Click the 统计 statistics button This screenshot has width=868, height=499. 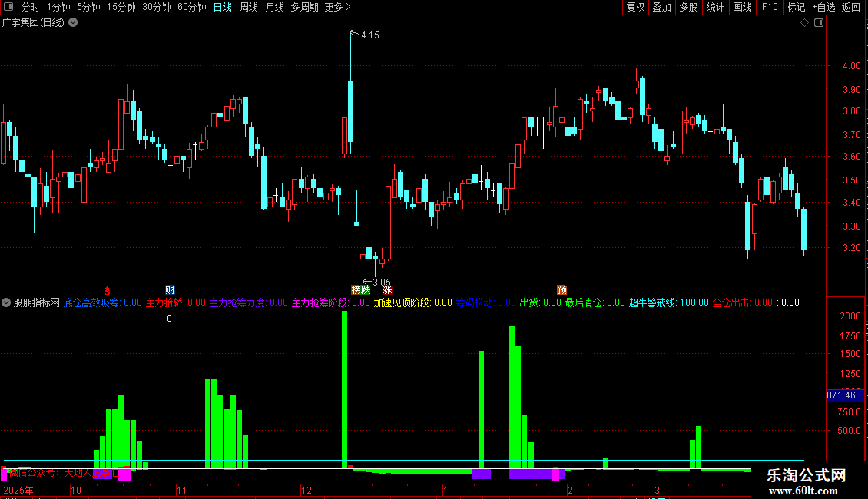pos(714,7)
